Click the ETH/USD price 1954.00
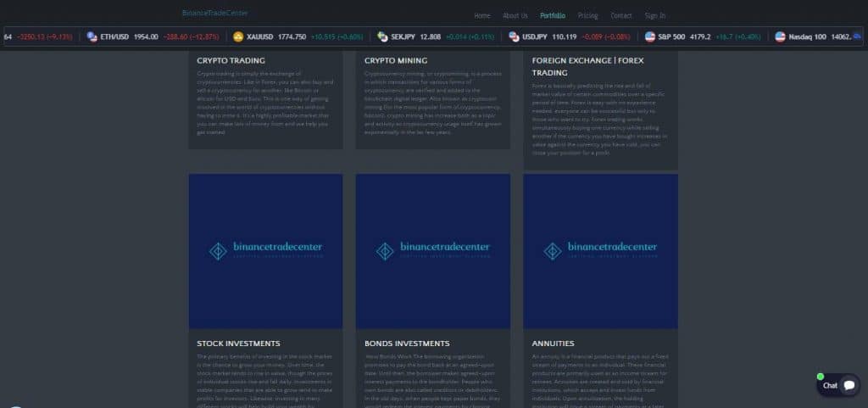Image resolution: width=868 pixels, height=408 pixels. point(146,36)
